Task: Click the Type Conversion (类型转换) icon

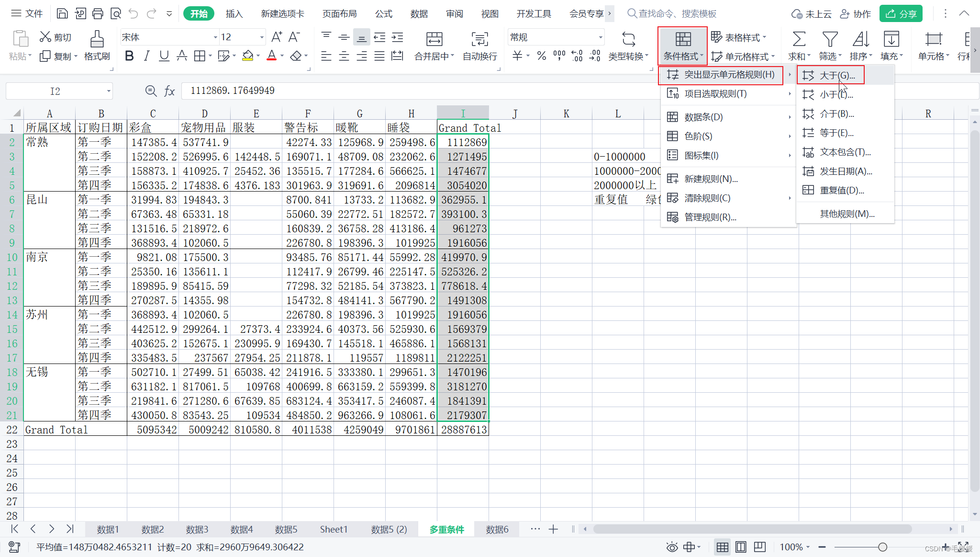Action: [628, 39]
